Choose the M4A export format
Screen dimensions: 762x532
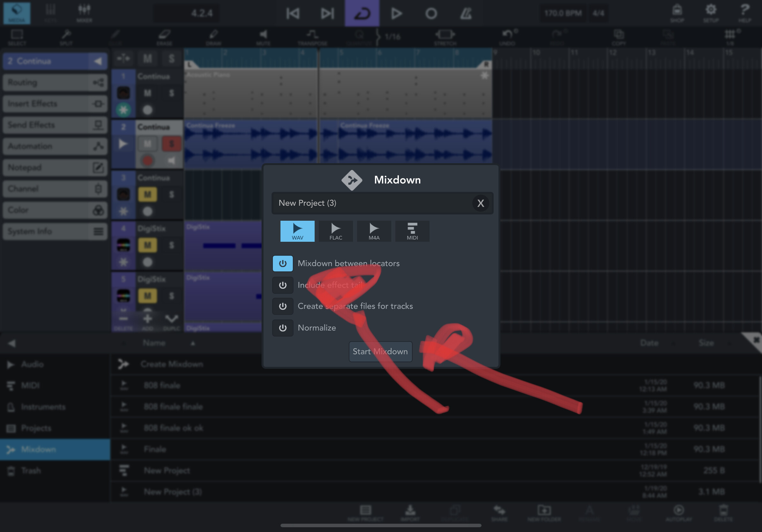374,231
